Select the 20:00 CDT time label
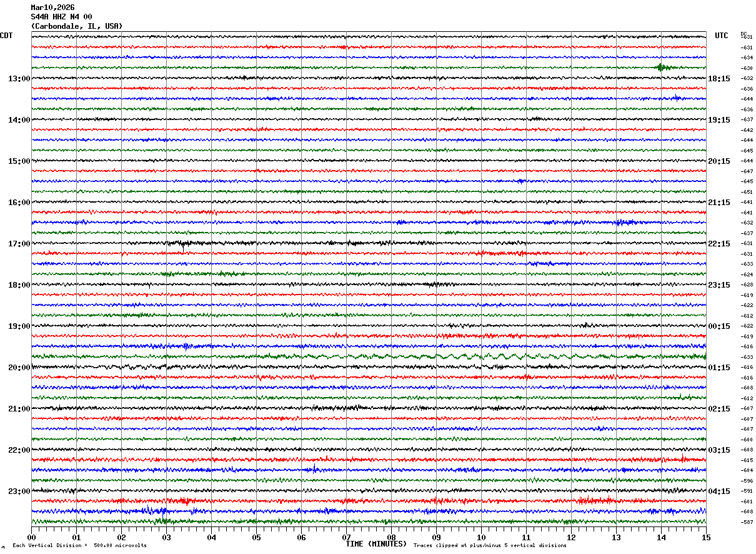 click(19, 368)
